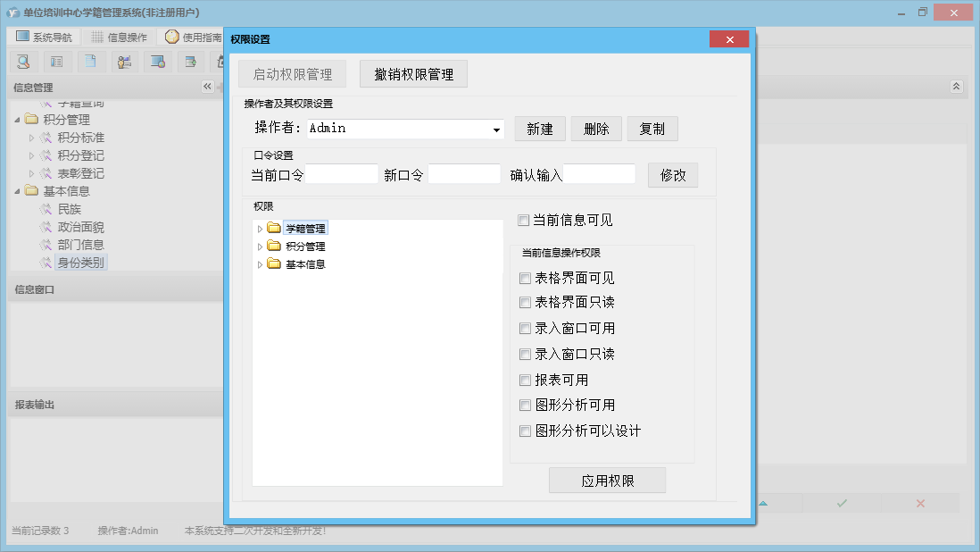Click the 积分管理 folder icon in sidebar
This screenshot has width=980, height=552.
pyautogui.click(x=31, y=119)
